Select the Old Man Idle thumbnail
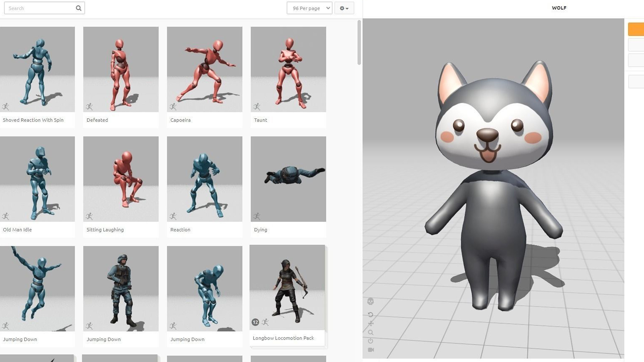The height and width of the screenshot is (362, 644). [x=37, y=179]
